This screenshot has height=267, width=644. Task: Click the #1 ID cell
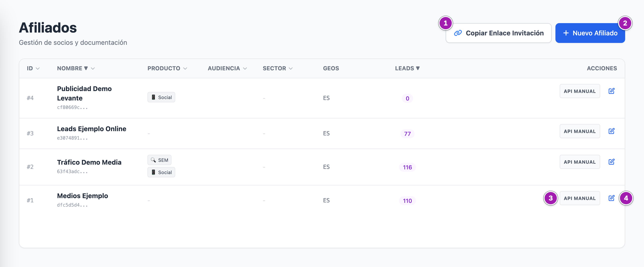tap(30, 200)
